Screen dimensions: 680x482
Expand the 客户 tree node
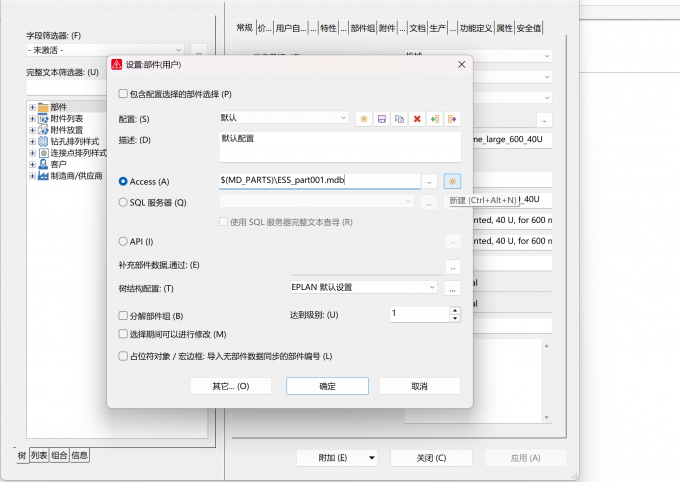pos(32,164)
